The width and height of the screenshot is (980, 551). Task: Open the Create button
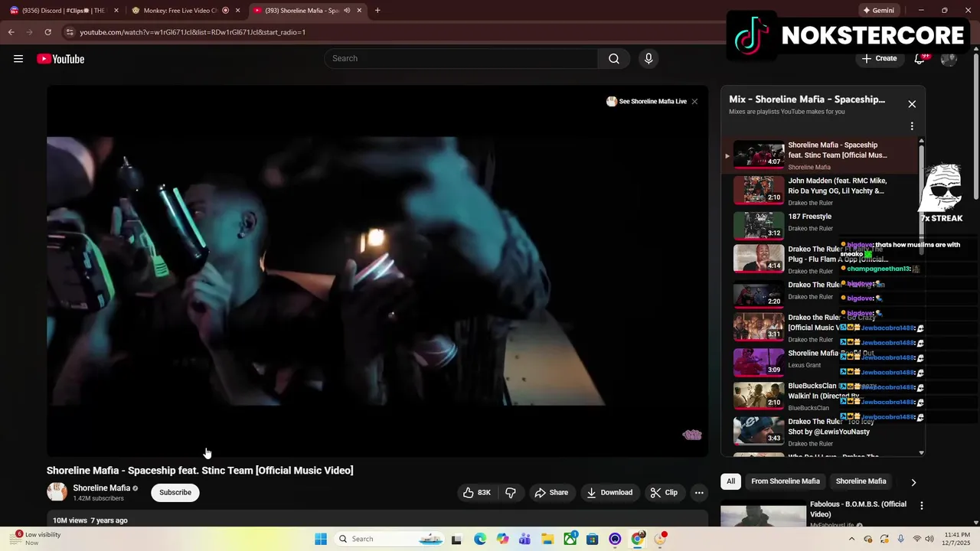click(879, 59)
